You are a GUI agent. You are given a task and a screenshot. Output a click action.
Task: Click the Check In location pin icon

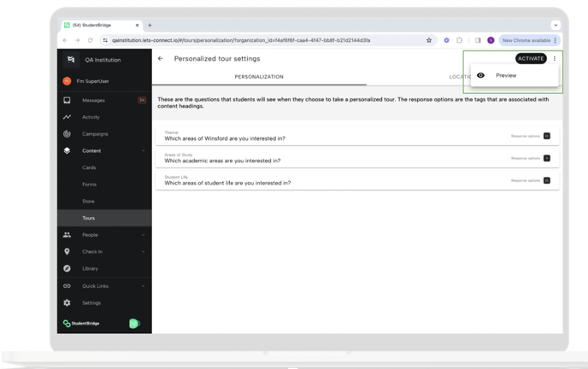click(67, 252)
